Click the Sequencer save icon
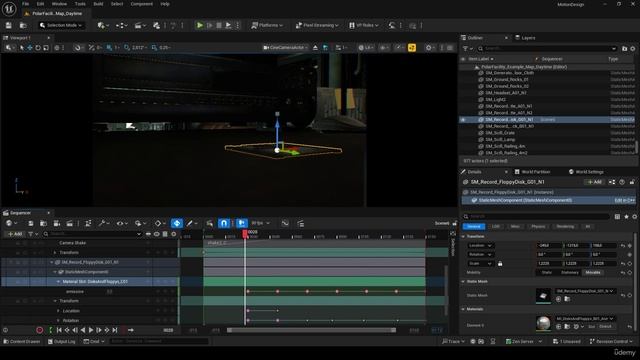The image size is (640, 360). [30, 223]
